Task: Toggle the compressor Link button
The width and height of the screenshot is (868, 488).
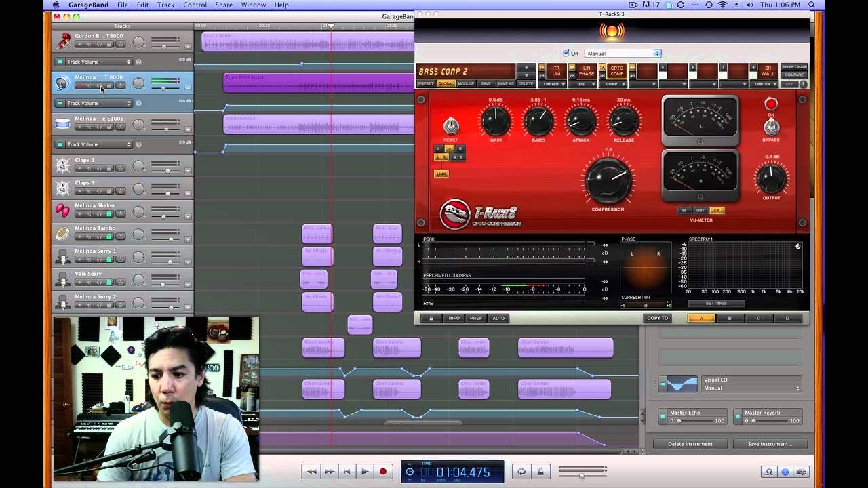Action: click(x=441, y=174)
